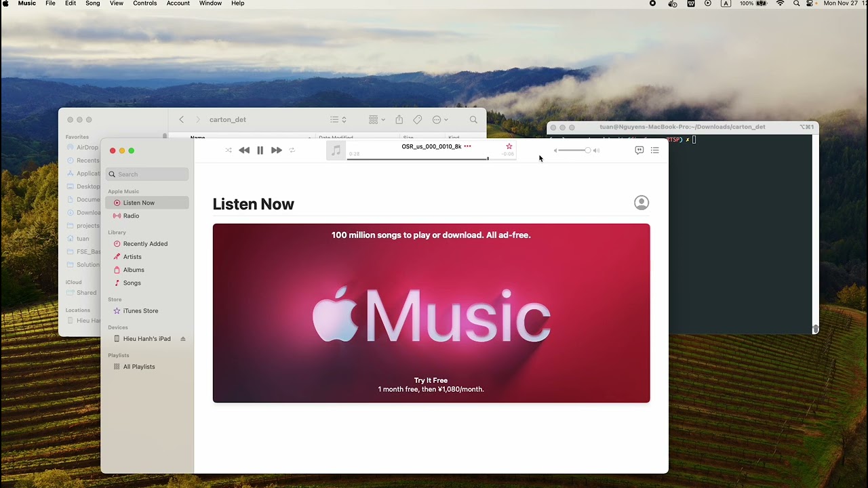Viewport: 868px width, 488px height.
Task: Select Shared in Finder iCloud section
Action: point(83,293)
